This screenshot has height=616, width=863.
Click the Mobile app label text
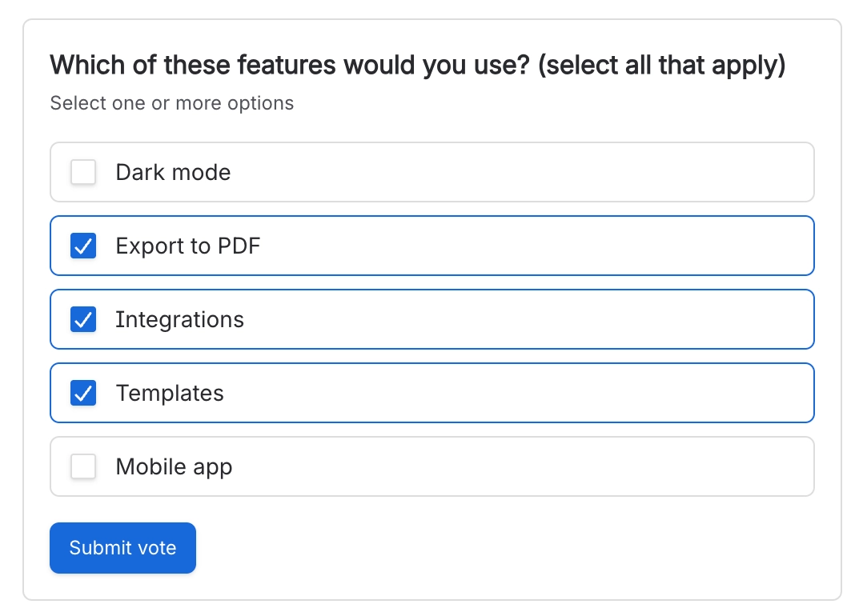click(174, 467)
